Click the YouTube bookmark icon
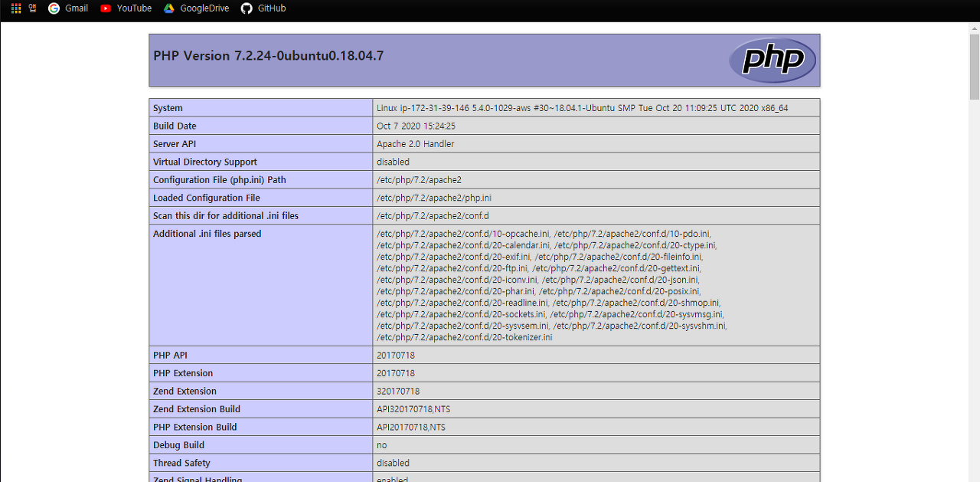The width and height of the screenshot is (980, 482). coord(106,8)
